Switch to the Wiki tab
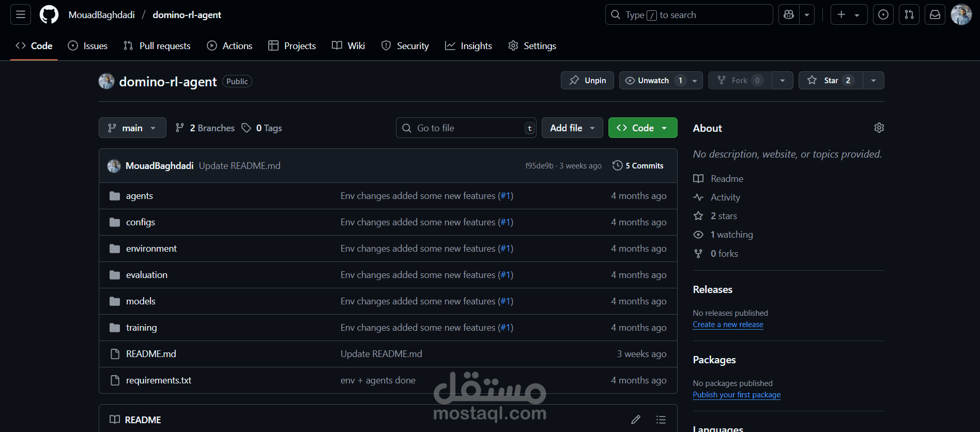The width and height of the screenshot is (980, 432). tap(348, 45)
